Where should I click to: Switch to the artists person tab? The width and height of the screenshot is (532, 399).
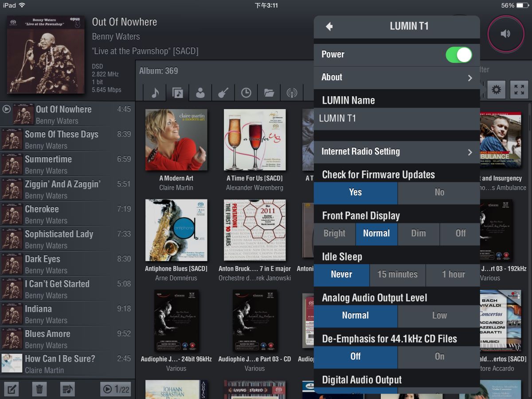pos(200,92)
